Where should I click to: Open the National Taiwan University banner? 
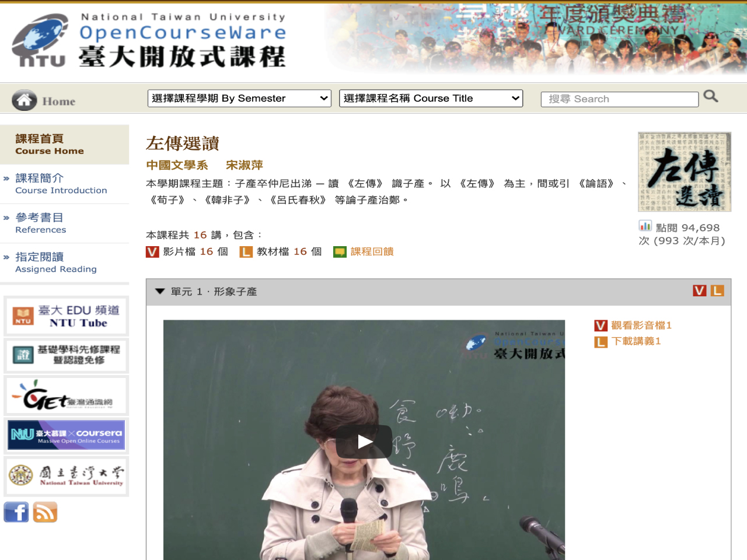(x=66, y=476)
